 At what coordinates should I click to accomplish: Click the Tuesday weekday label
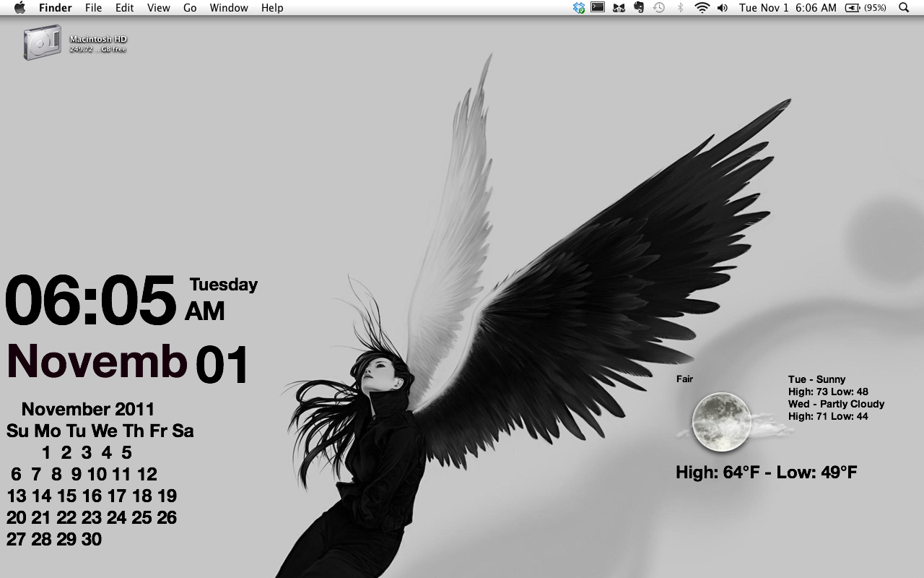coord(224,285)
